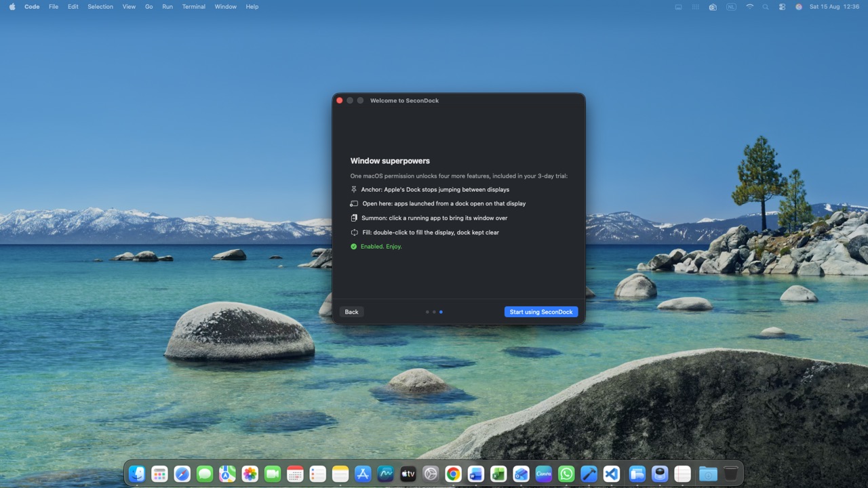This screenshot has height=488, width=868.
Task: Open the Window menu
Action: point(226,7)
